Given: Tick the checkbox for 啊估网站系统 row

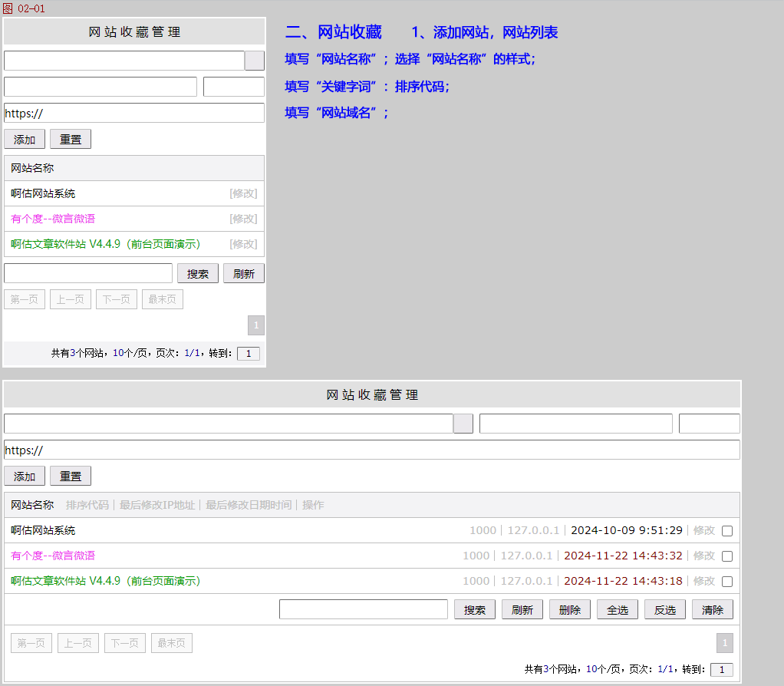Looking at the screenshot, I should 727,531.
